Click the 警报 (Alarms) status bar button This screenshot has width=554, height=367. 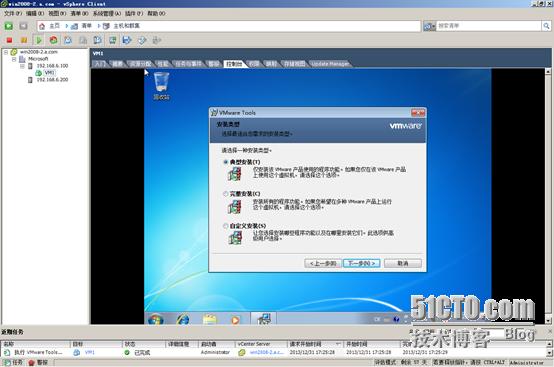38,363
